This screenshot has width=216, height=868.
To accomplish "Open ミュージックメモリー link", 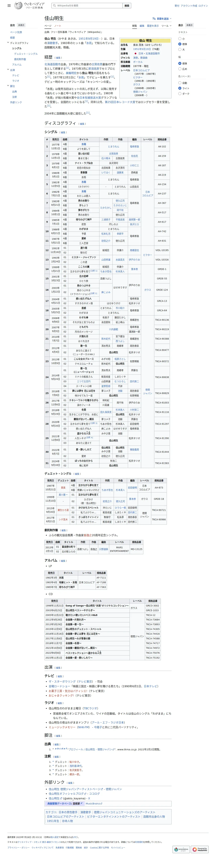I will pyautogui.click(x=62, y=727).
